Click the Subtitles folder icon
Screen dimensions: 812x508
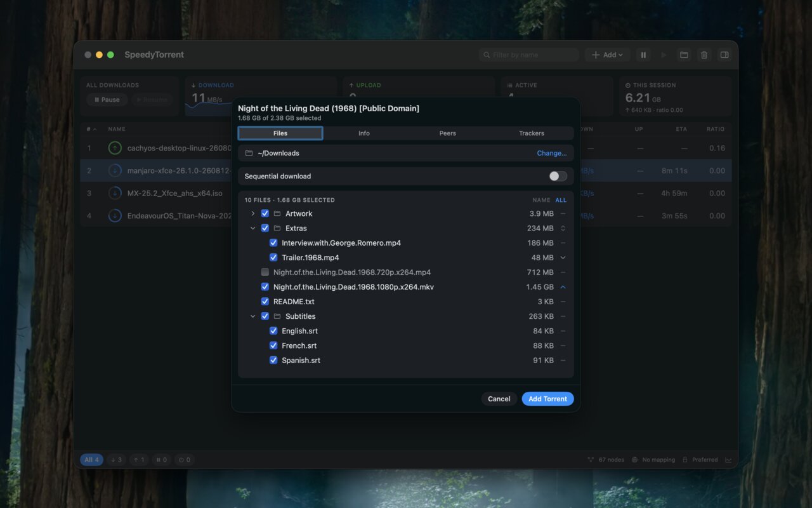click(x=277, y=316)
